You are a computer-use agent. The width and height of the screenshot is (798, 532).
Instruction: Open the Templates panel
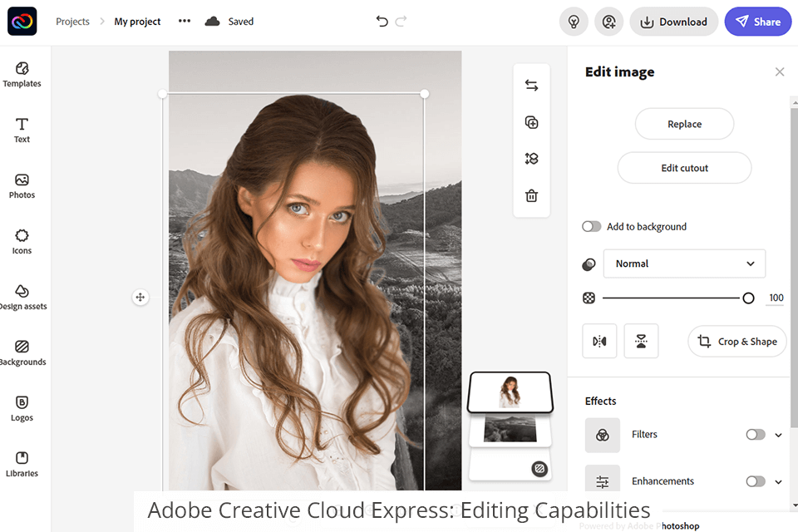22,75
